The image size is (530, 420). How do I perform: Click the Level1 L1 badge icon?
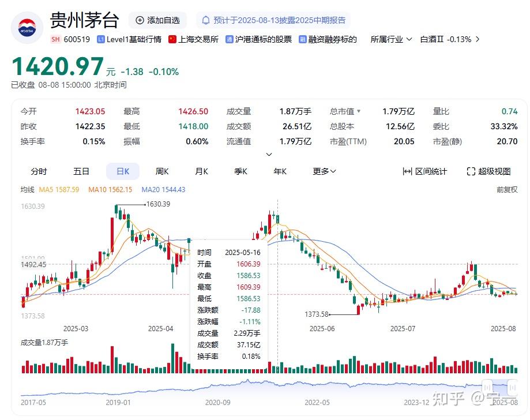point(100,39)
